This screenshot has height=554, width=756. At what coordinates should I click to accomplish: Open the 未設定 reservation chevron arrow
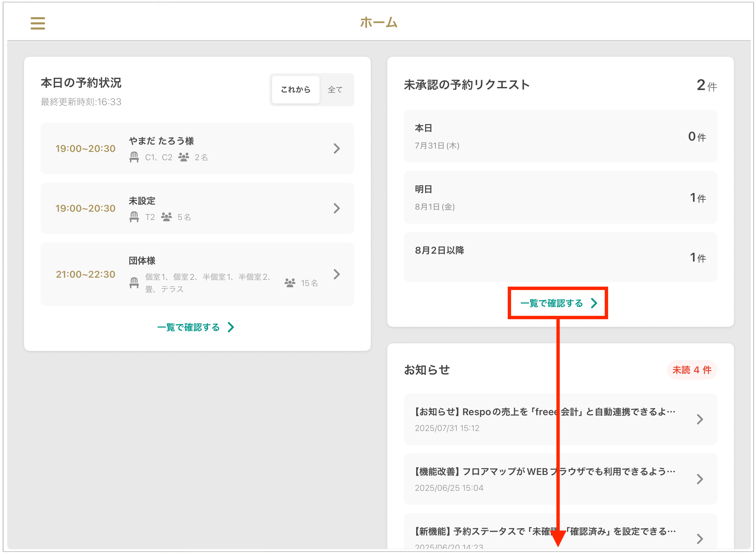(x=336, y=208)
